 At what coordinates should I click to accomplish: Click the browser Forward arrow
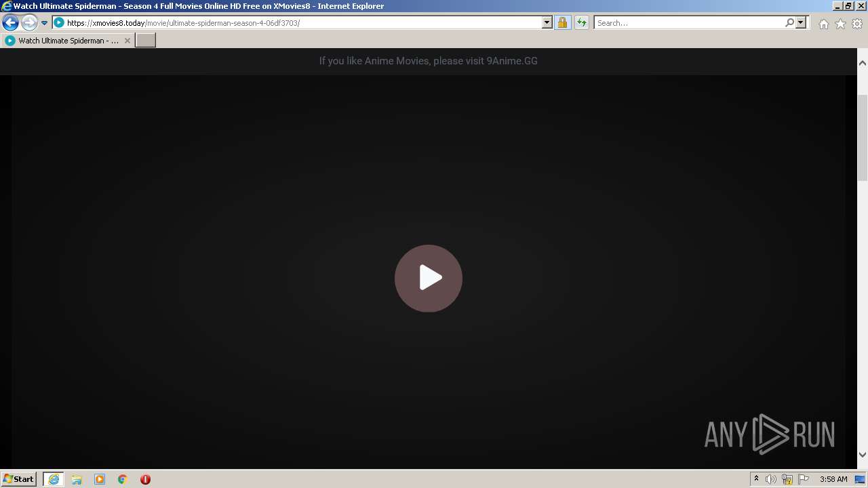tap(29, 23)
